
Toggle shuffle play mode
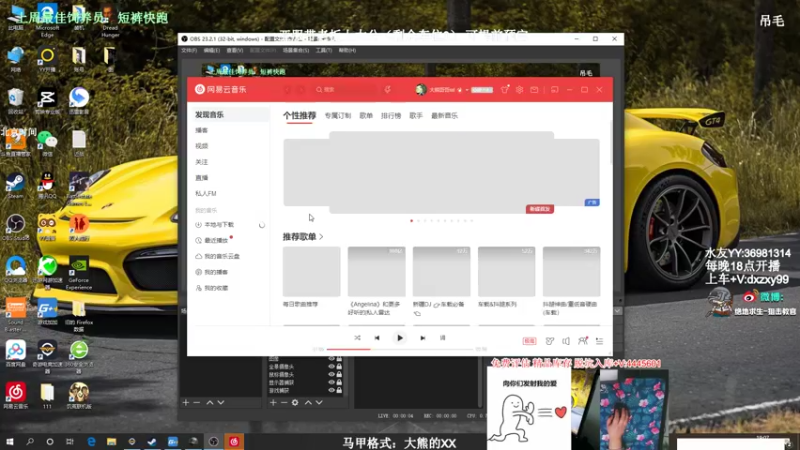(x=357, y=338)
